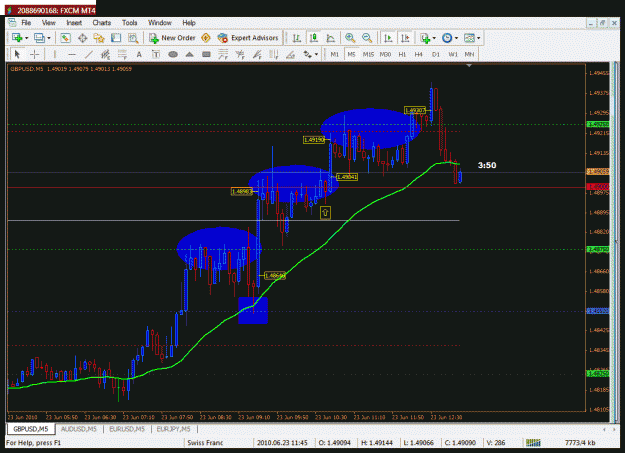Viewport: 625px width, 453px height.
Task: Click the New Order button
Action: click(x=172, y=38)
